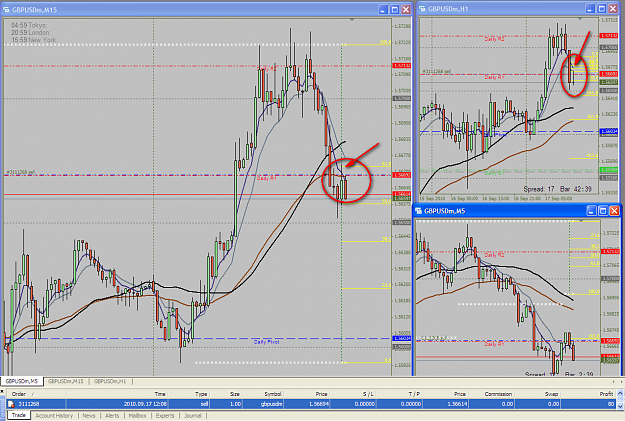Sort trades by S / L column header
This screenshot has width=625, height=421.
[355, 394]
